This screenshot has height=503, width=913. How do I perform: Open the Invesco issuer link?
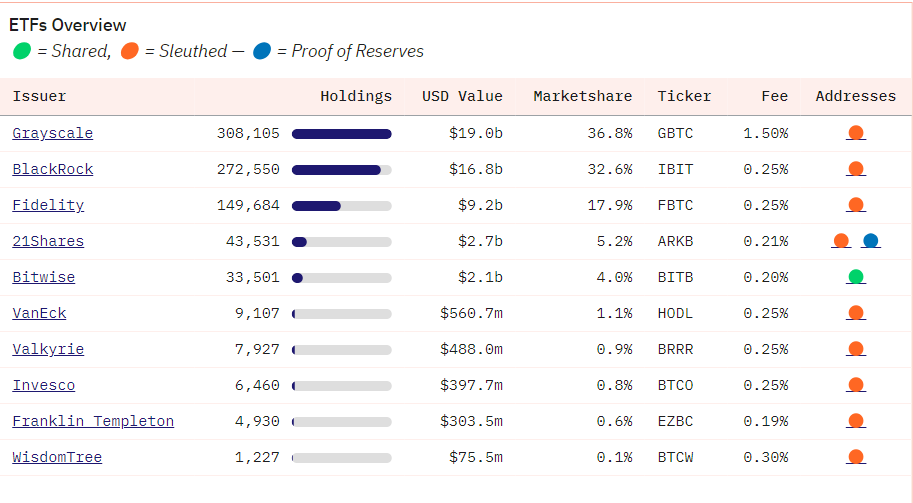point(43,385)
